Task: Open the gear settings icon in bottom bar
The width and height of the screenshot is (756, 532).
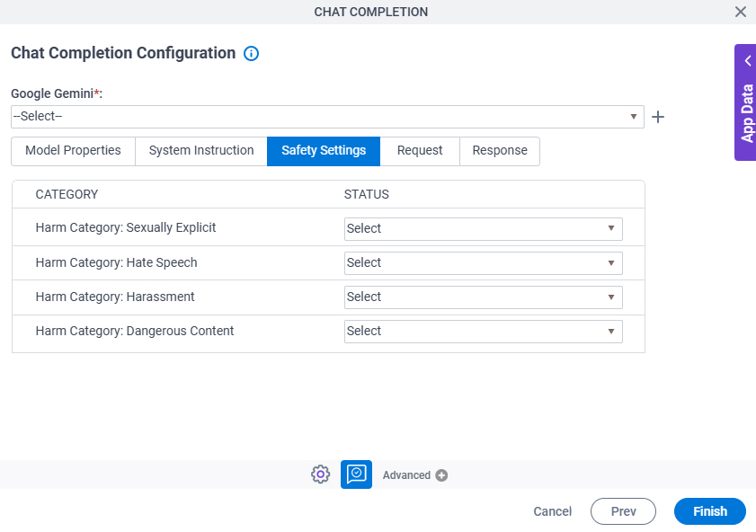Action: (320, 474)
